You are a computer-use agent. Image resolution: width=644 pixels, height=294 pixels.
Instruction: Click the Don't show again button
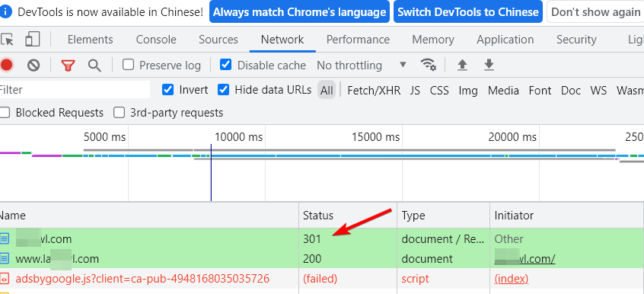tap(595, 12)
